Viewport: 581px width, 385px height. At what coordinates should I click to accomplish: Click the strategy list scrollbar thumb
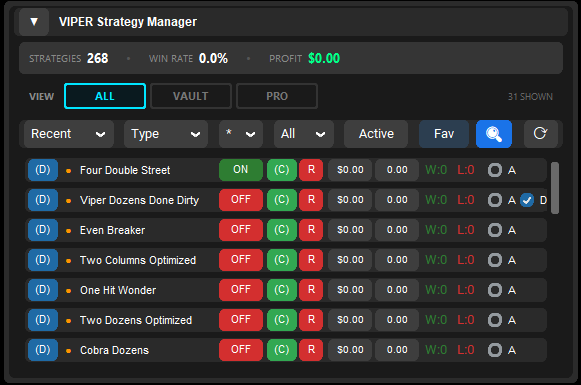[x=555, y=188]
